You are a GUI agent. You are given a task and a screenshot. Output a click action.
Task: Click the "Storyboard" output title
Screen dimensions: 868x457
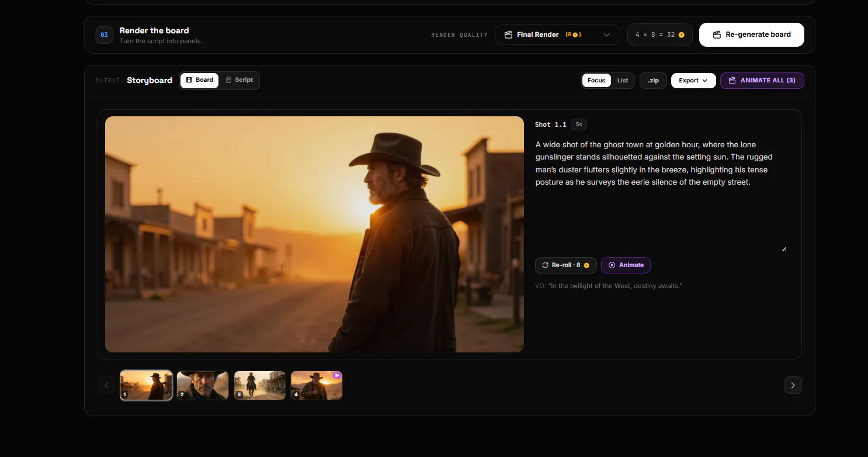click(x=150, y=80)
